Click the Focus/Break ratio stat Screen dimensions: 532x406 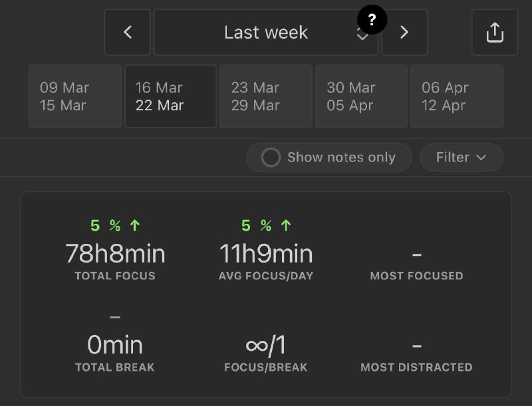tap(266, 346)
